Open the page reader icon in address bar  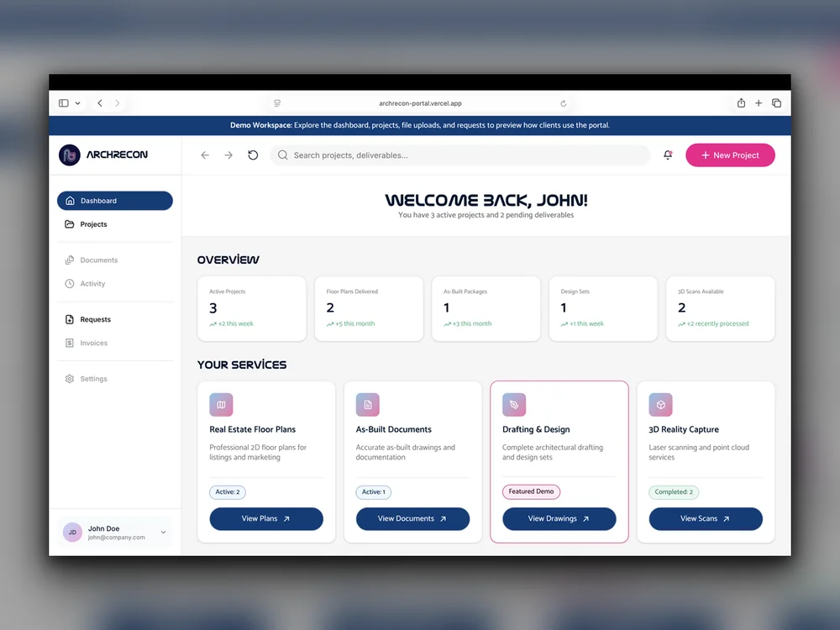(277, 103)
